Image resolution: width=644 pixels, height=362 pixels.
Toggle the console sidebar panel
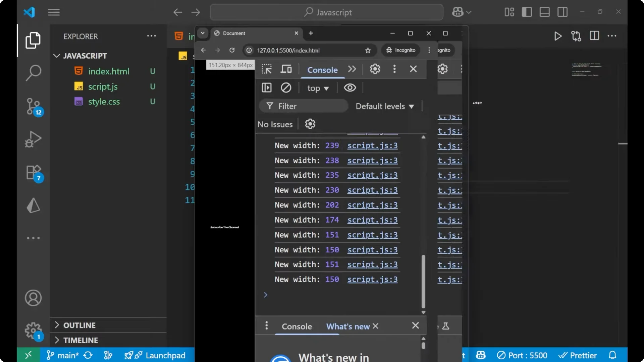click(267, 88)
